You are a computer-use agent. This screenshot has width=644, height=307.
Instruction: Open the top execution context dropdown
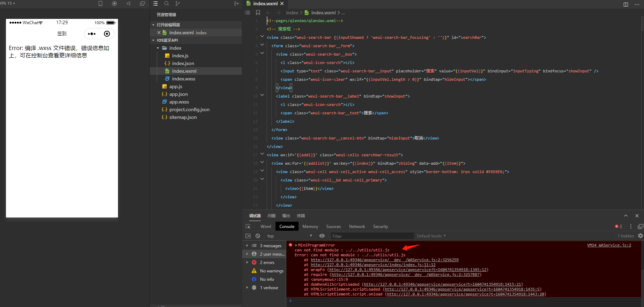[x=290, y=236]
